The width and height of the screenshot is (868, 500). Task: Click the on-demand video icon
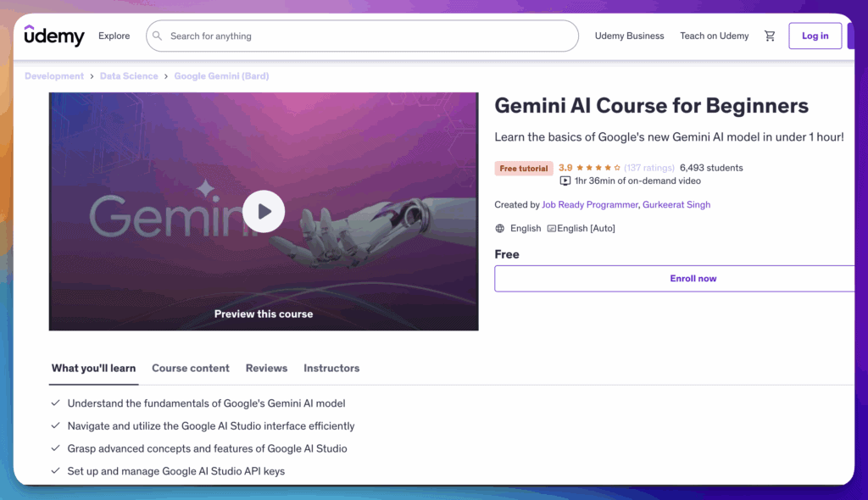pyautogui.click(x=565, y=181)
